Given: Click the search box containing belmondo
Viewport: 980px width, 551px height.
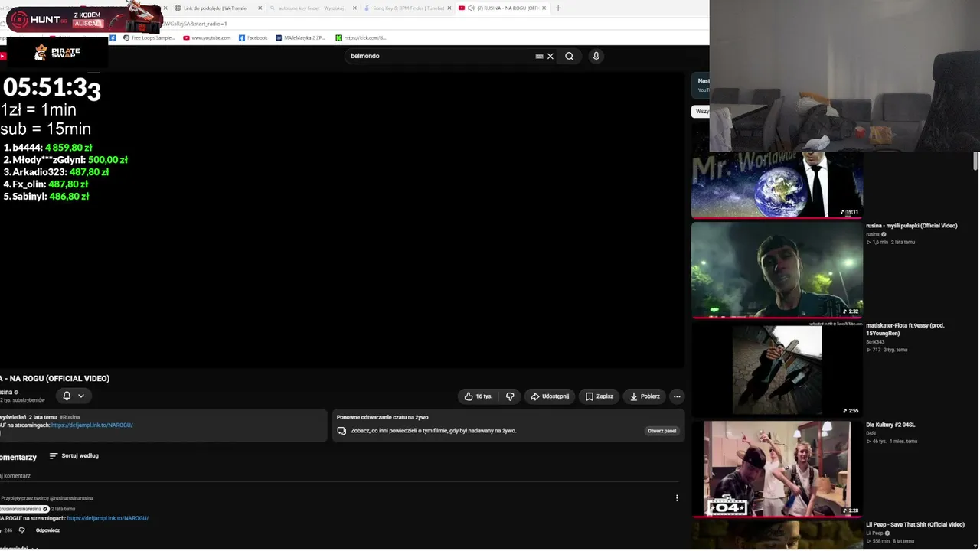Looking at the screenshot, I should point(441,56).
